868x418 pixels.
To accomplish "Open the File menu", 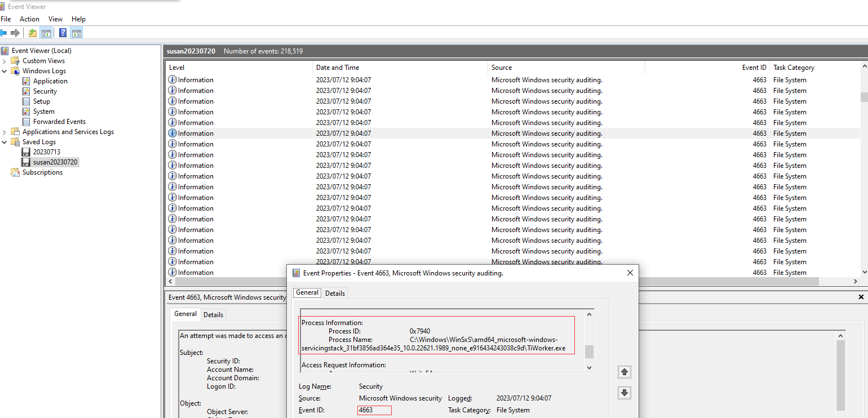I will click(x=6, y=19).
